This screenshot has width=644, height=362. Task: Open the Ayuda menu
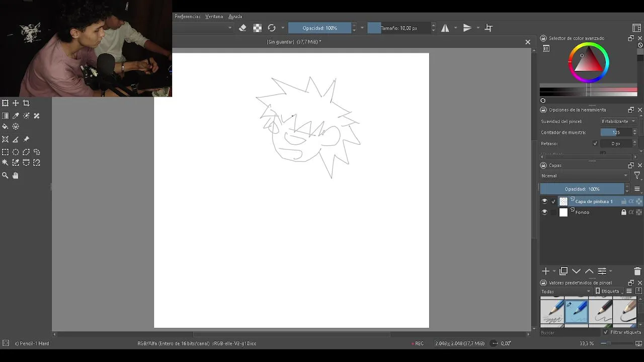pos(235,17)
